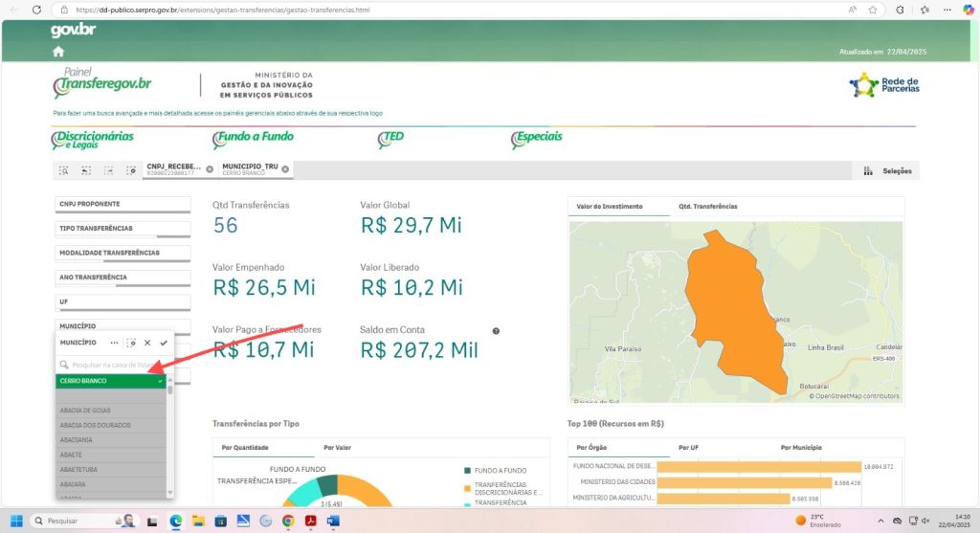Expand the ANO TRANSFERÊNCIA filter
The width and height of the screenshot is (980, 533).
point(122,278)
